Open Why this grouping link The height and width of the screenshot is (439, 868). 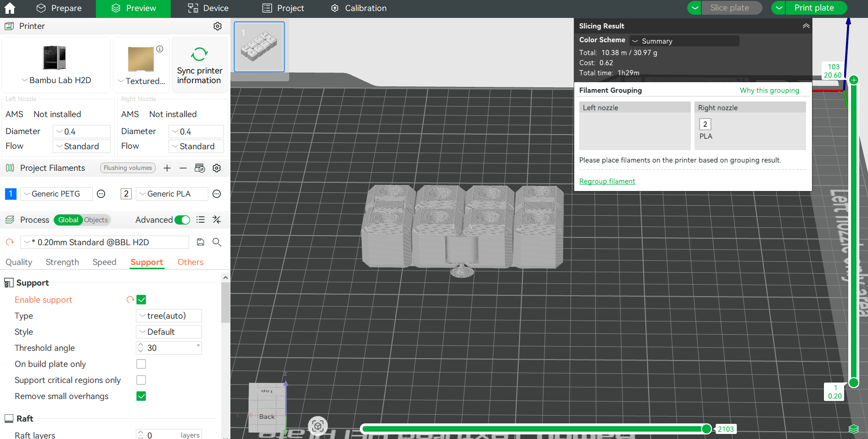769,90
